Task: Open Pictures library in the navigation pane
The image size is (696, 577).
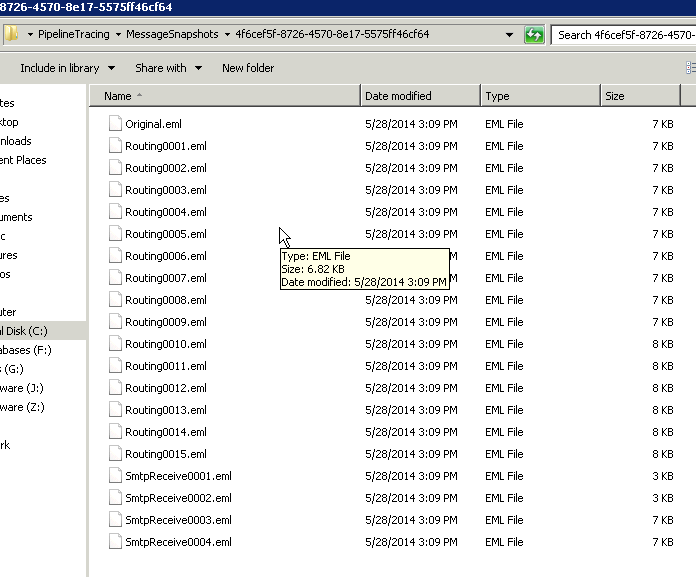Action: point(9,256)
